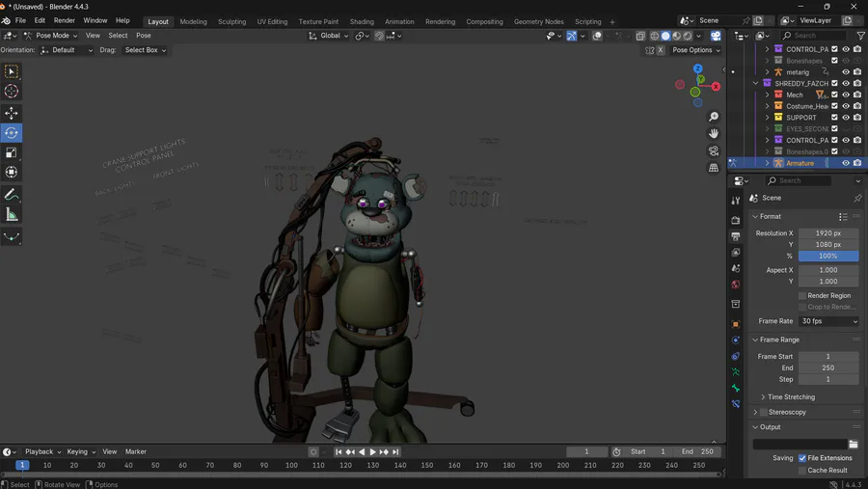The image size is (868, 489).
Task: Browse output folder icon
Action: click(x=854, y=444)
